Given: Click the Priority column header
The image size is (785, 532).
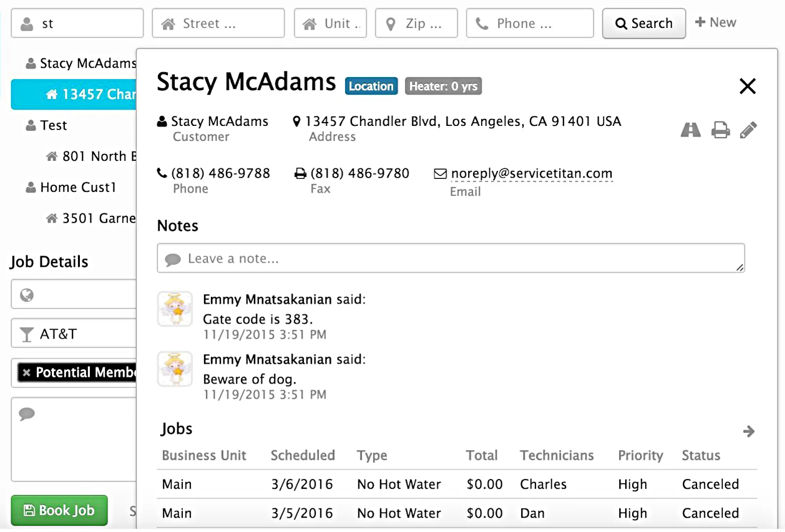Looking at the screenshot, I should [640, 456].
